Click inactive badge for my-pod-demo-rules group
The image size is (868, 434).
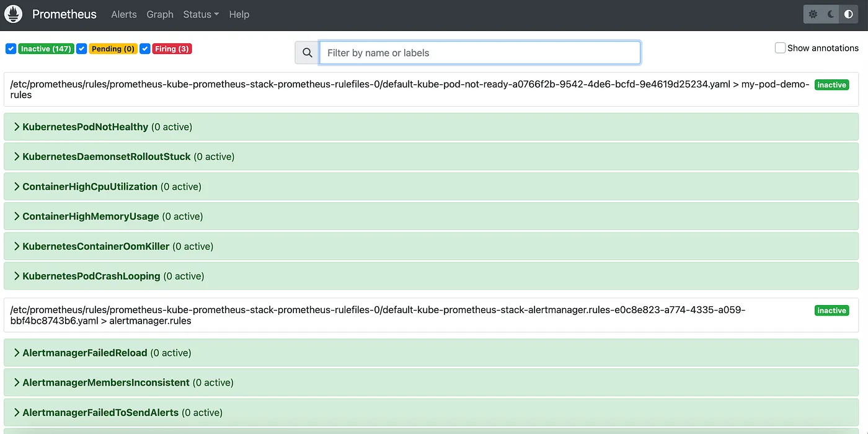tap(831, 85)
